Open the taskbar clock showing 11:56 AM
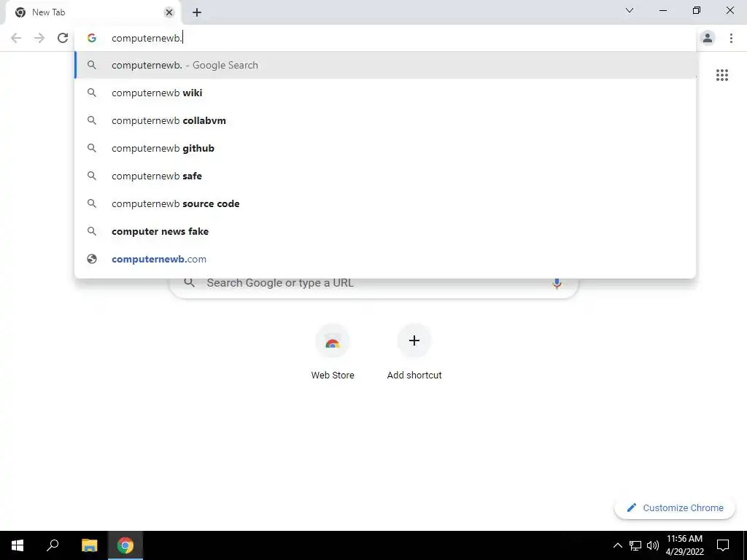Screen dimensions: 747x560 tap(684, 545)
